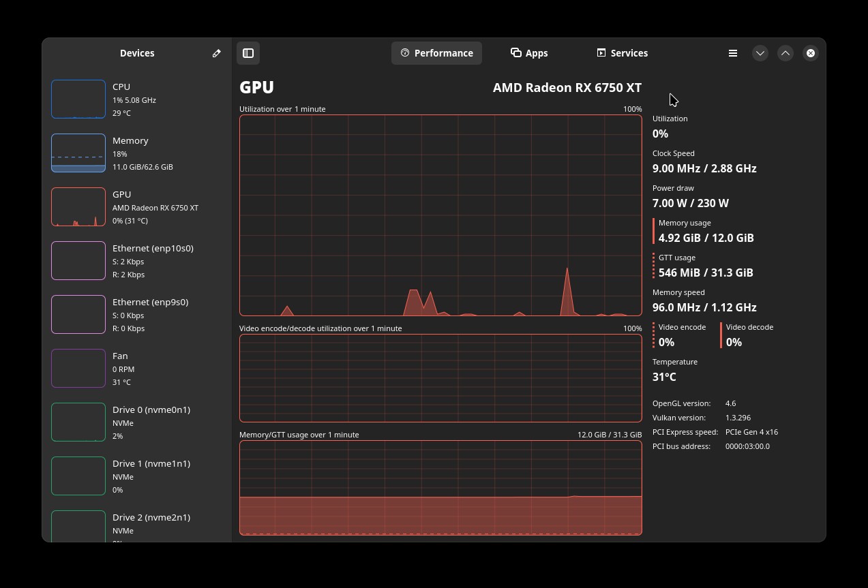
Task: Click the edit devices pencil icon
Action: [x=217, y=53]
